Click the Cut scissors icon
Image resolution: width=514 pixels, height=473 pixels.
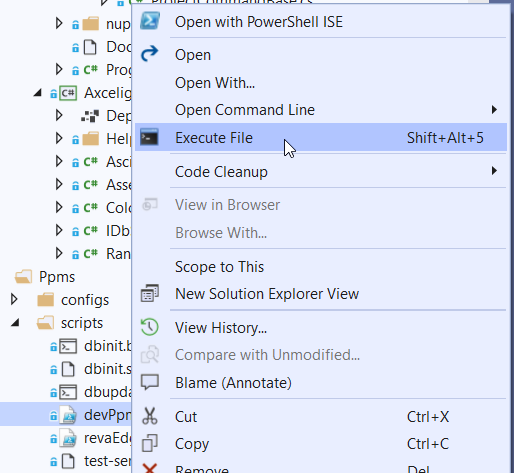(150, 416)
